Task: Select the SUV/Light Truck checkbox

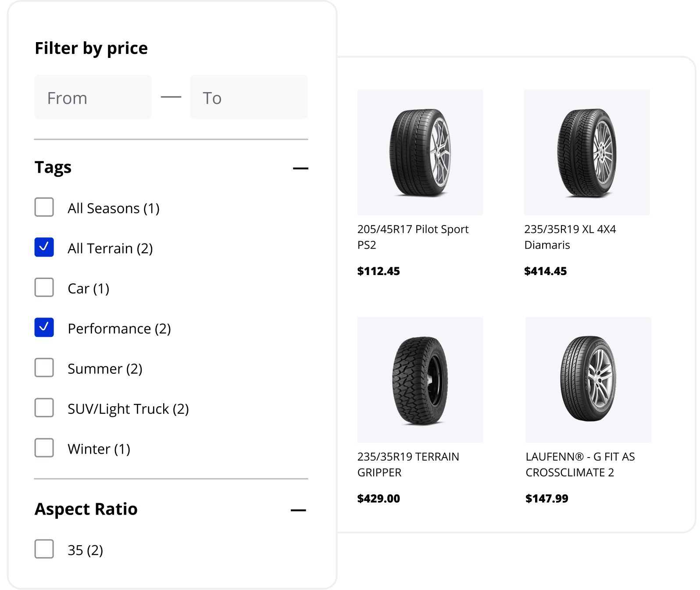Action: [x=44, y=408]
